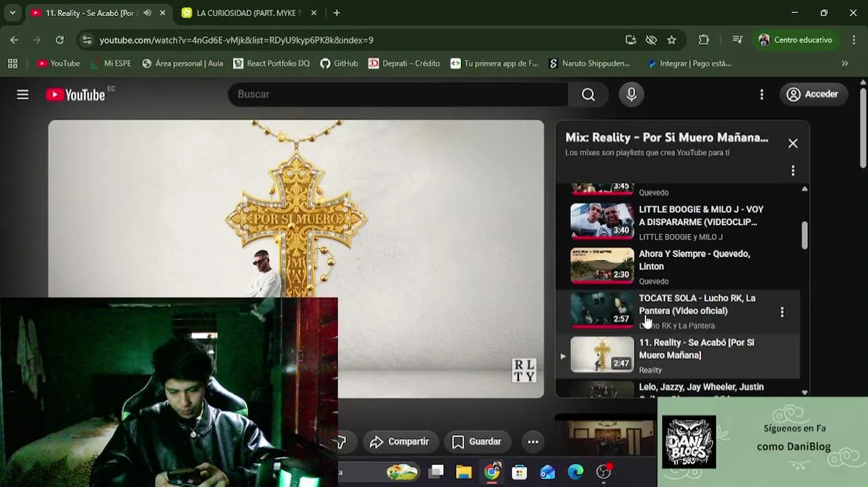Open Tu primera app de F... bookmark

pyautogui.click(x=494, y=64)
